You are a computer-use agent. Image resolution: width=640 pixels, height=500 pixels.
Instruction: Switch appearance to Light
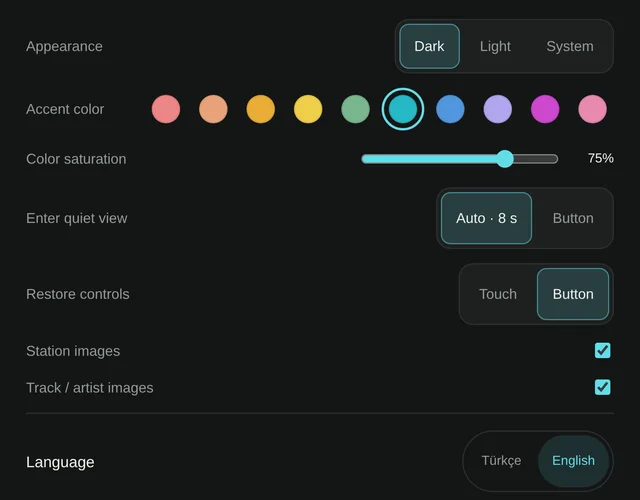click(495, 46)
